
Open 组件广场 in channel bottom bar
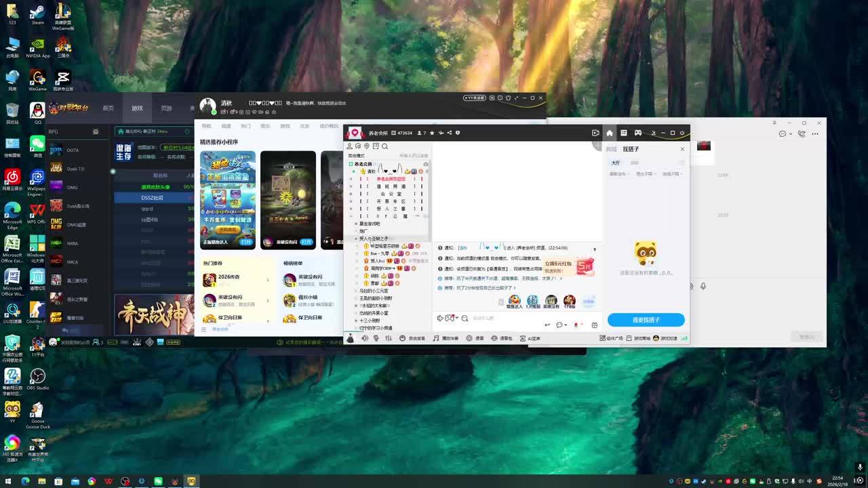click(x=611, y=338)
